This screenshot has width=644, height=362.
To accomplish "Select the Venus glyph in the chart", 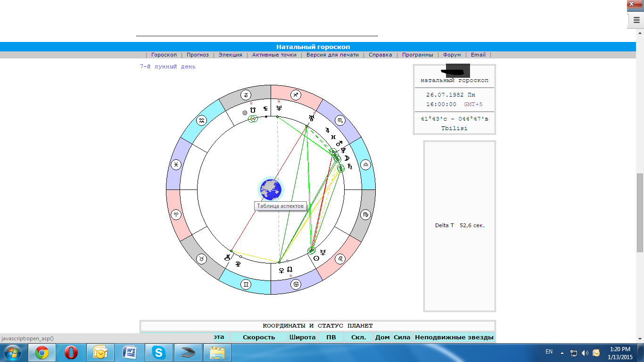I will tap(282, 270).
